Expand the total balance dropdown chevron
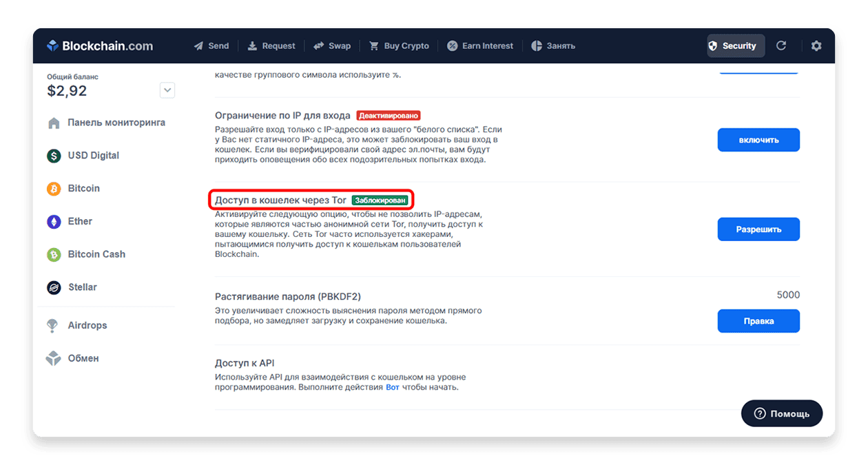Screen dimensions: 868x465 pos(167,90)
